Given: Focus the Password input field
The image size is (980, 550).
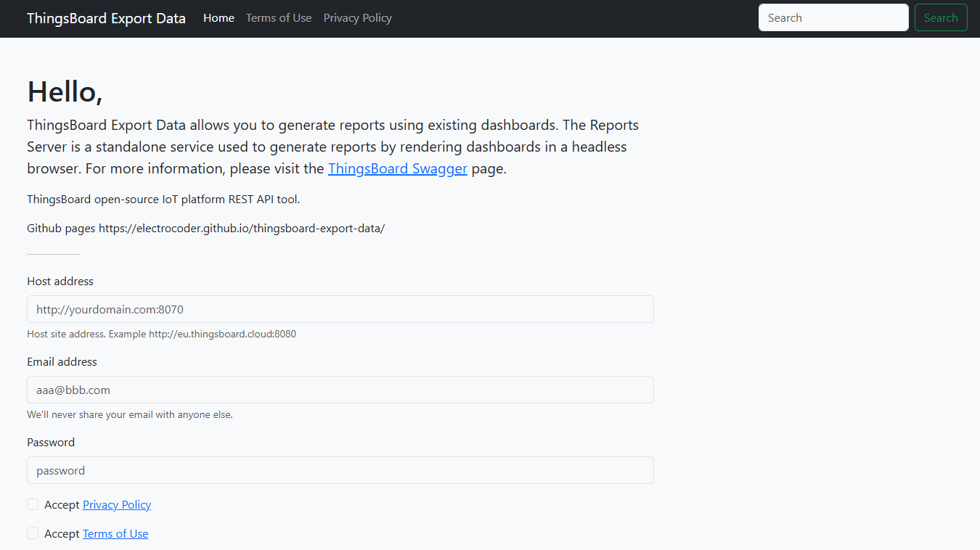Looking at the screenshot, I should tap(340, 470).
